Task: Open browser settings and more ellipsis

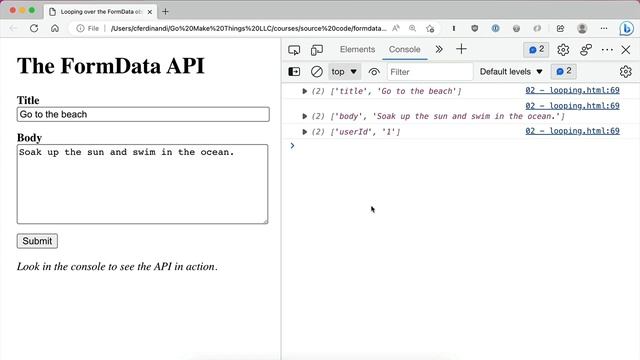Action: pyautogui.click(x=604, y=28)
